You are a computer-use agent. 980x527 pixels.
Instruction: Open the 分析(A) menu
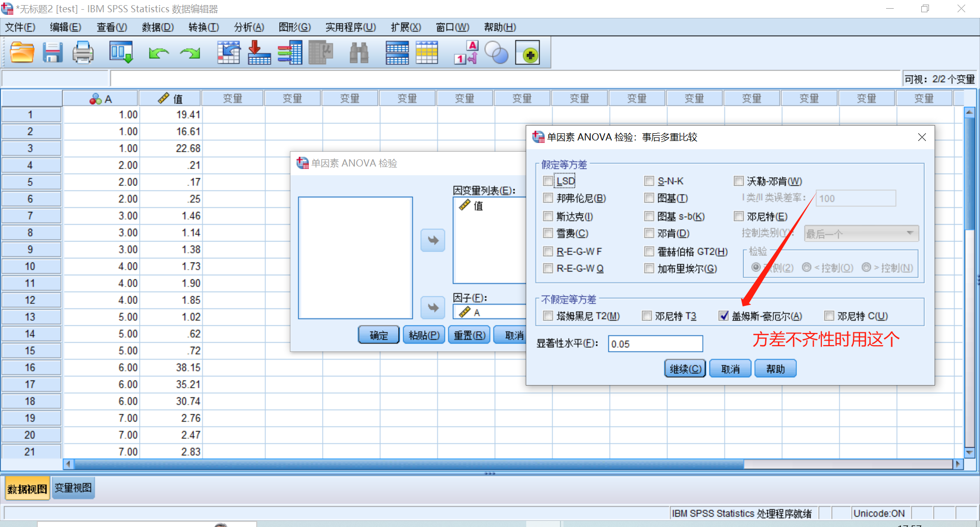(x=249, y=27)
